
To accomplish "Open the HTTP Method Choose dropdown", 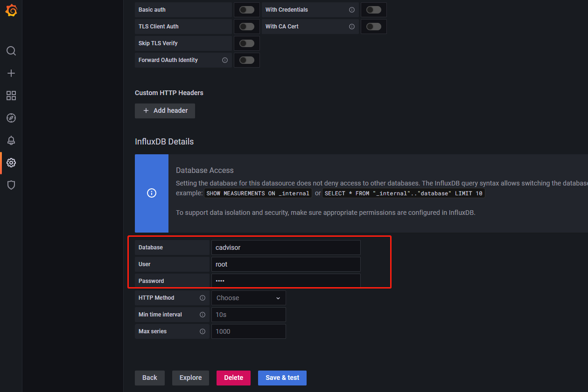I will pos(249,298).
